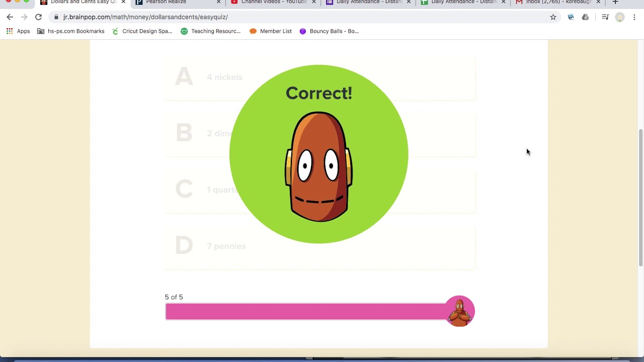Click the address bar URL field
Screen dimensions: 644x362
point(302,17)
